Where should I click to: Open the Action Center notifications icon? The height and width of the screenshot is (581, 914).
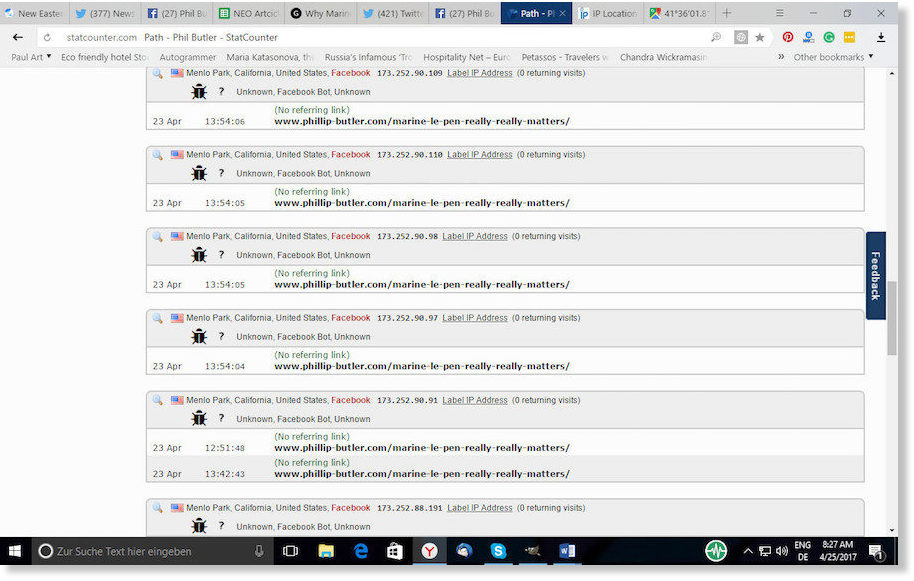[x=876, y=551]
